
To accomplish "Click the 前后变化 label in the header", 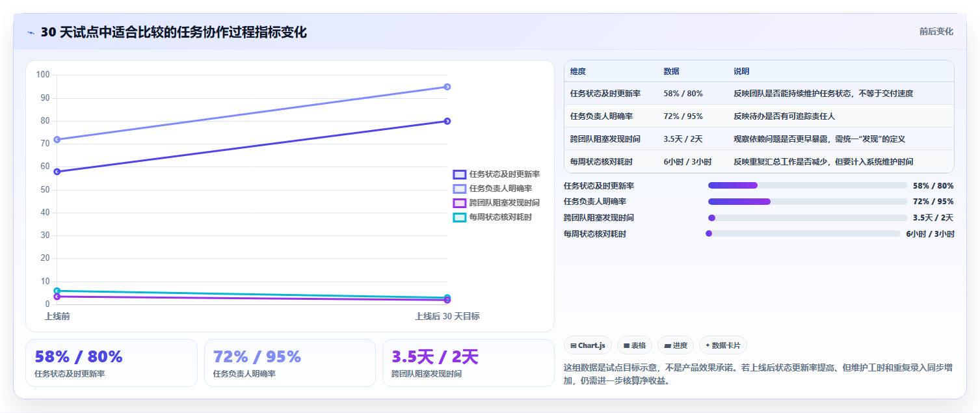I will (x=936, y=31).
